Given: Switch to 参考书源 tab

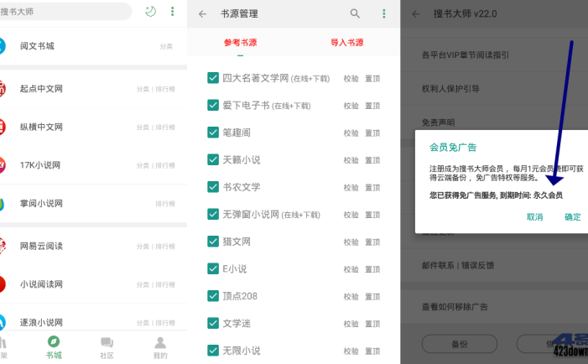Looking at the screenshot, I should tap(241, 43).
